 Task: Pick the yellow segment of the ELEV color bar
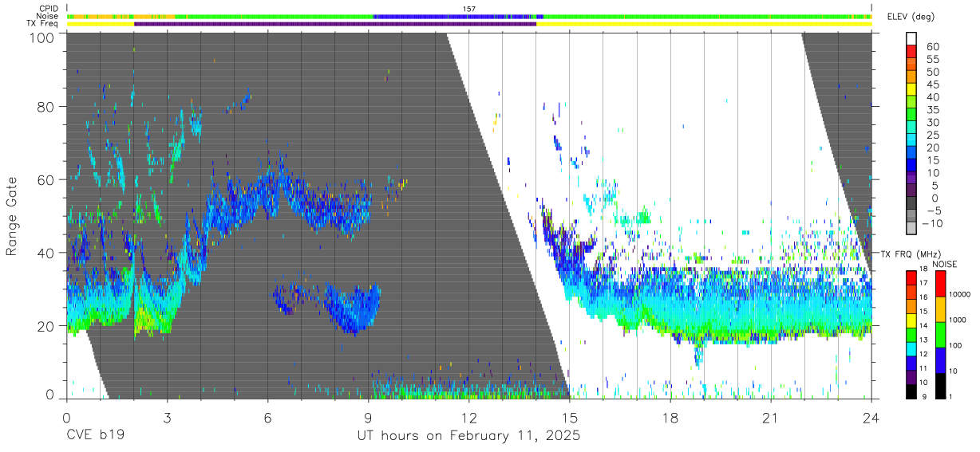912,88
